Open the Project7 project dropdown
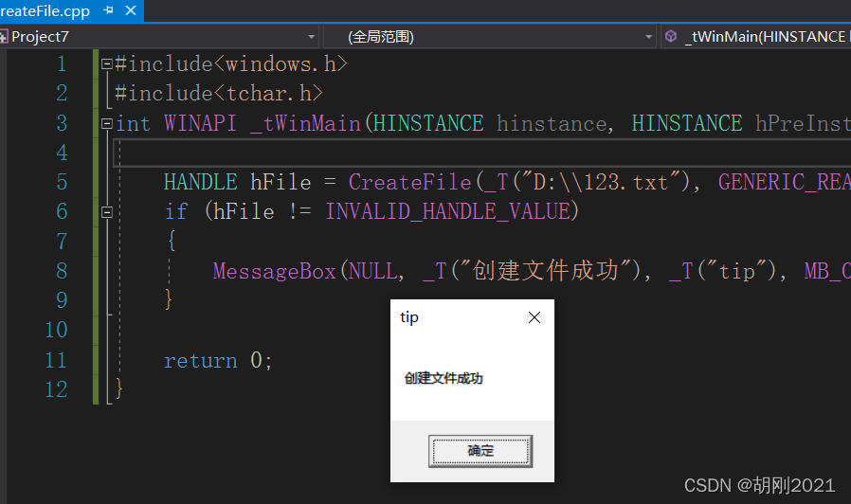 (311, 37)
